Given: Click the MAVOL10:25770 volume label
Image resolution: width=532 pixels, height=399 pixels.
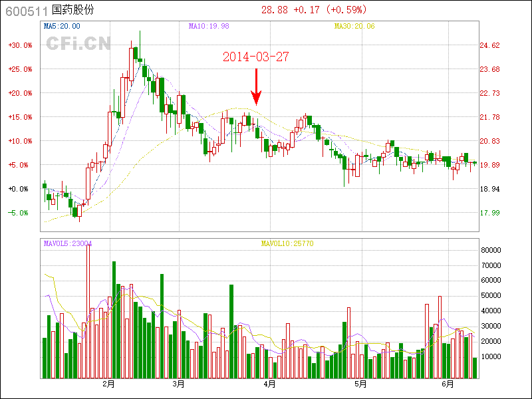Looking at the screenshot, I should 287,243.
